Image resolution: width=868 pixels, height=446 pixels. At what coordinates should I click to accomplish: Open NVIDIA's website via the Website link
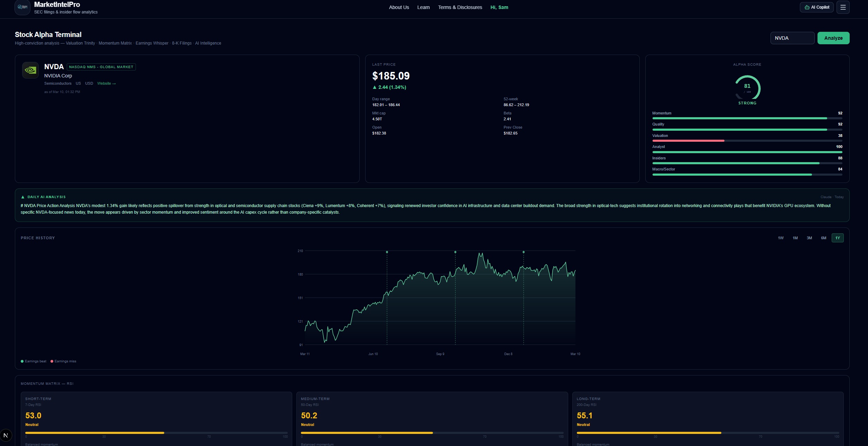tap(107, 83)
